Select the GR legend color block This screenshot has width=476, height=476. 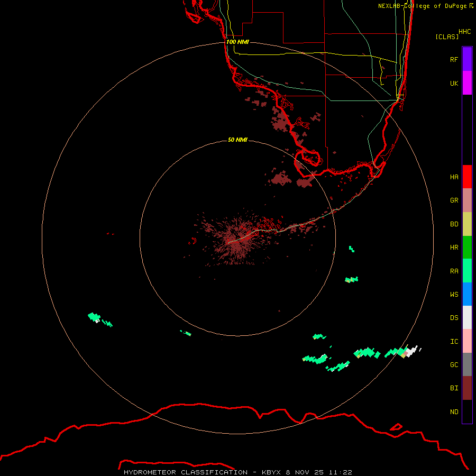[467, 200]
